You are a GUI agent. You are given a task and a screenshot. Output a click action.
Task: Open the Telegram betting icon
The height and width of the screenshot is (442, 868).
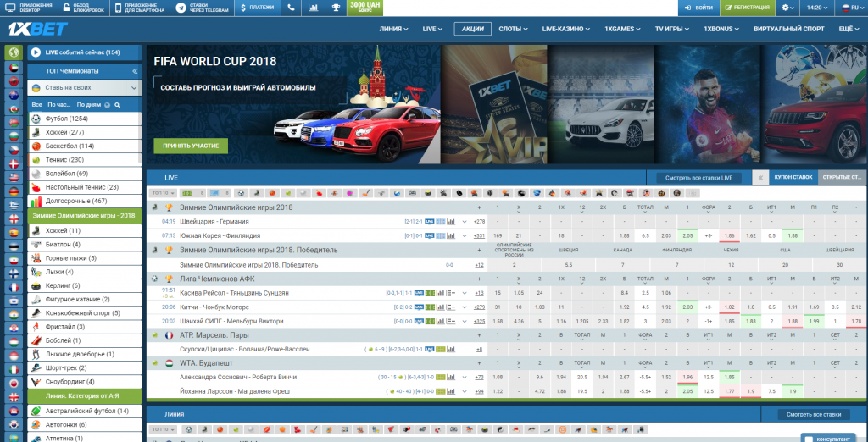pyautogui.click(x=202, y=8)
